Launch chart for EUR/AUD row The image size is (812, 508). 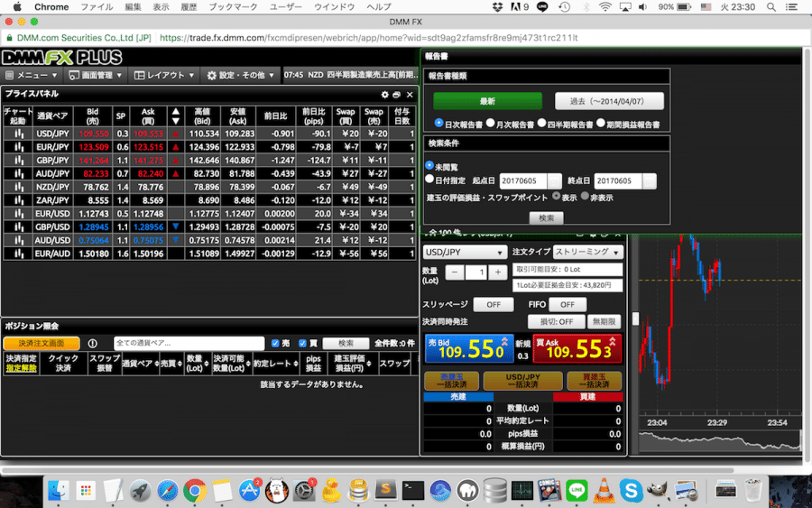coord(19,254)
